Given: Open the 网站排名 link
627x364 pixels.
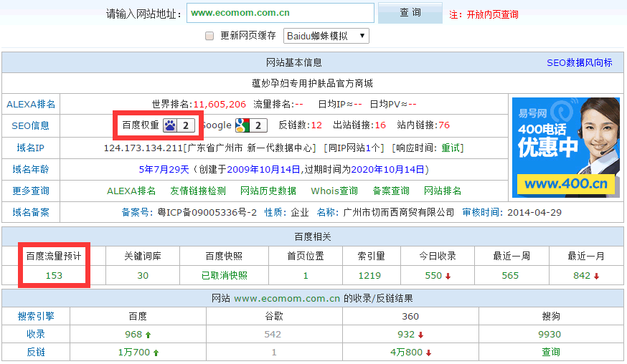Looking at the screenshot, I should [x=443, y=191].
